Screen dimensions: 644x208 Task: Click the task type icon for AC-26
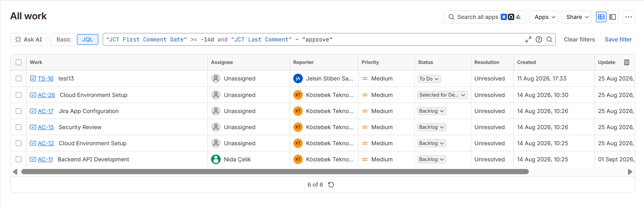click(33, 95)
